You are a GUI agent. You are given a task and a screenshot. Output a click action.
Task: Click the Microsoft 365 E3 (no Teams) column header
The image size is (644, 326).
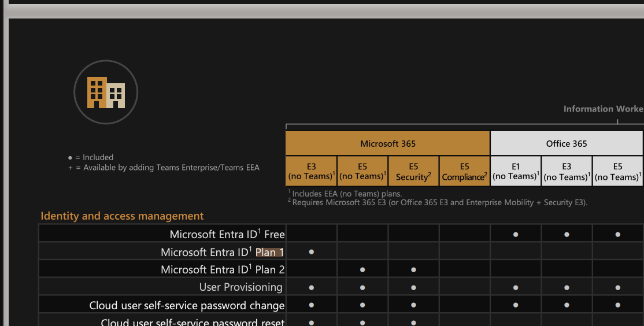coord(312,171)
